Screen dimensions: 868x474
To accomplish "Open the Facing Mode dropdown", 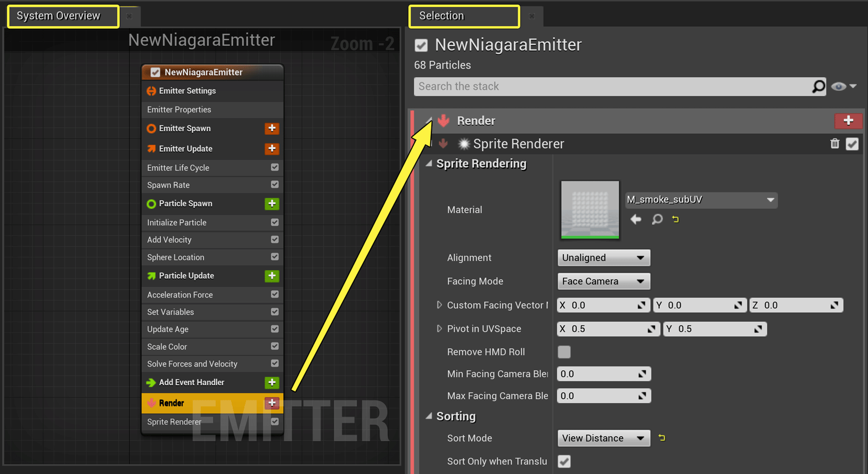I will pyautogui.click(x=603, y=281).
